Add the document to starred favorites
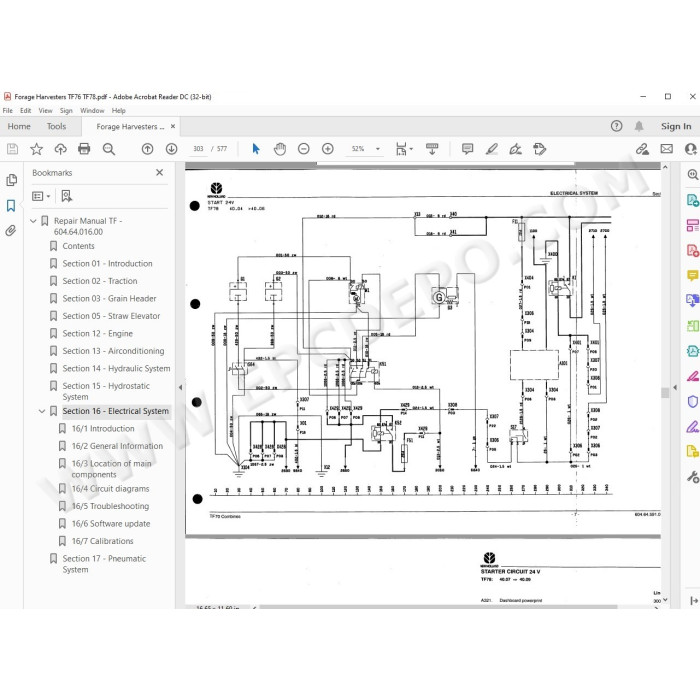The width and height of the screenshot is (700, 700). [x=36, y=149]
